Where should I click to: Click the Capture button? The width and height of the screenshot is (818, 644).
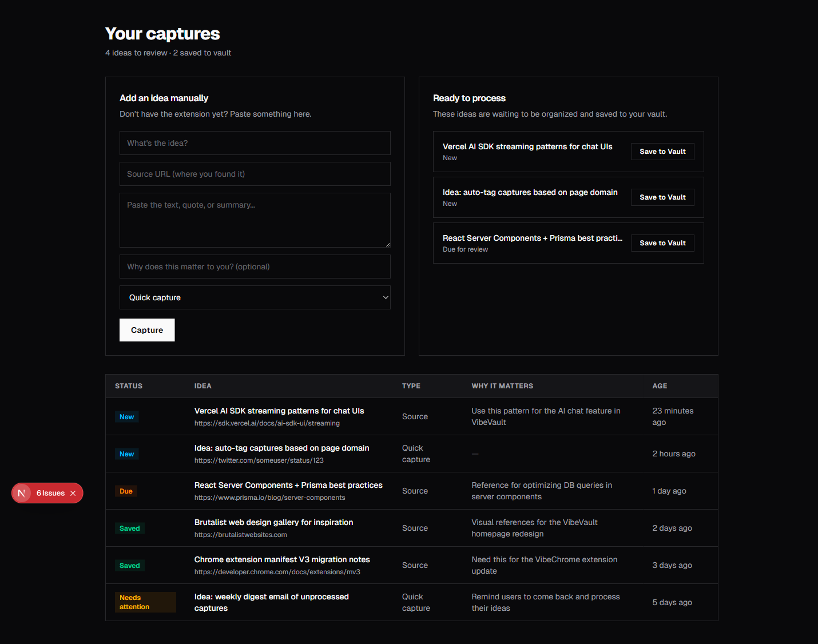tap(147, 330)
